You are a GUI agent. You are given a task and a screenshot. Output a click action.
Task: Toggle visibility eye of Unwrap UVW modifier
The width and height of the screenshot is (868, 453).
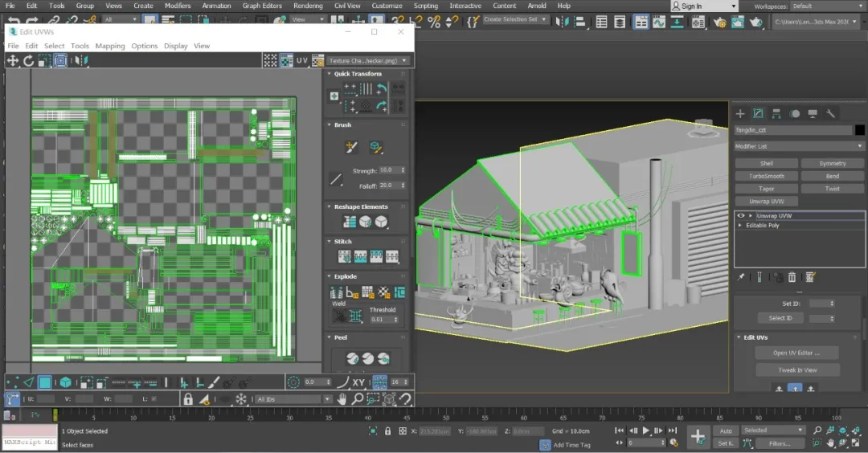(741, 216)
